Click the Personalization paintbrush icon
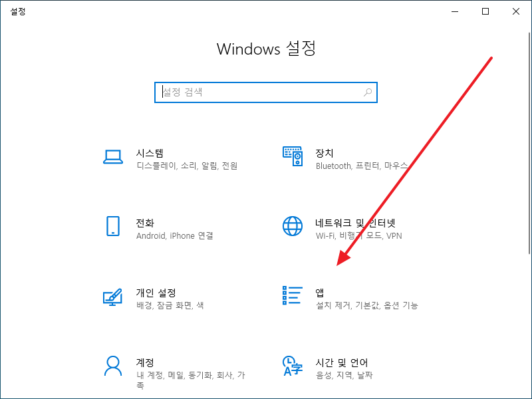532x399 pixels. 112,297
